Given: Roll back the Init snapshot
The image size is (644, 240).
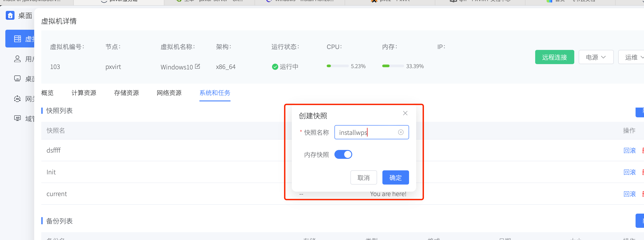Looking at the screenshot, I should point(630,172).
